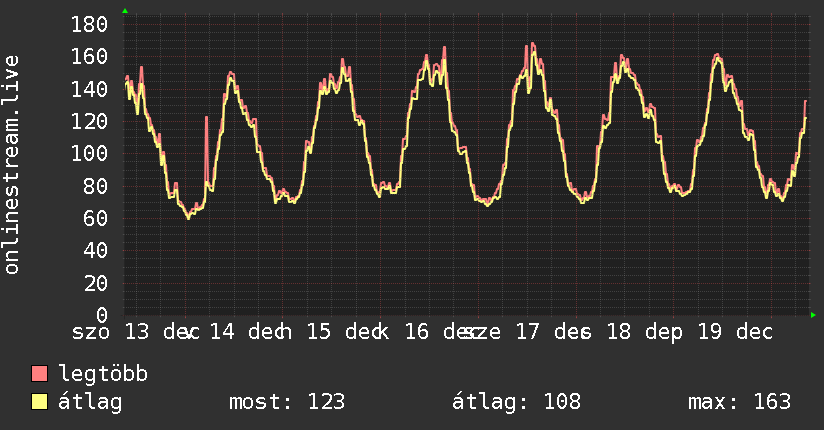Click the átlag legend label next to yellow swatch
Viewport: 824px width, 430px height.
tap(90, 402)
